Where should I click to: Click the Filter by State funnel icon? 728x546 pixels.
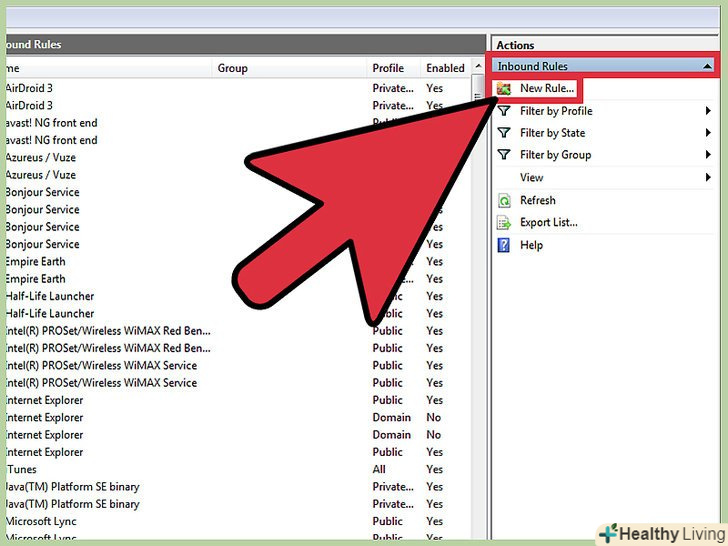(x=504, y=133)
